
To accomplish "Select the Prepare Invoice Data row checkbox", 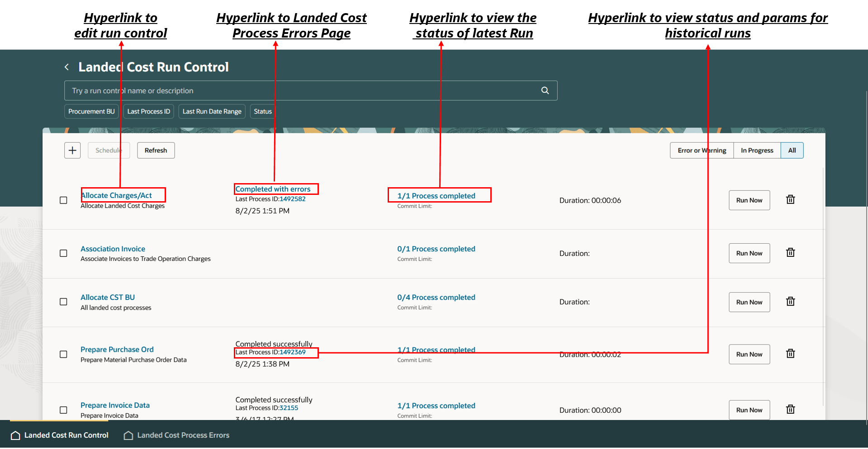I will coord(63,410).
